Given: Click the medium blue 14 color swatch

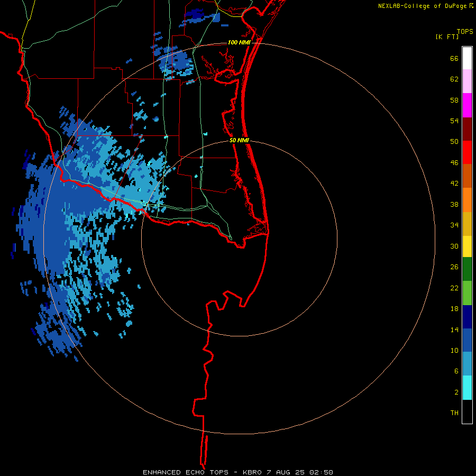Looking at the screenshot, I should [467, 340].
